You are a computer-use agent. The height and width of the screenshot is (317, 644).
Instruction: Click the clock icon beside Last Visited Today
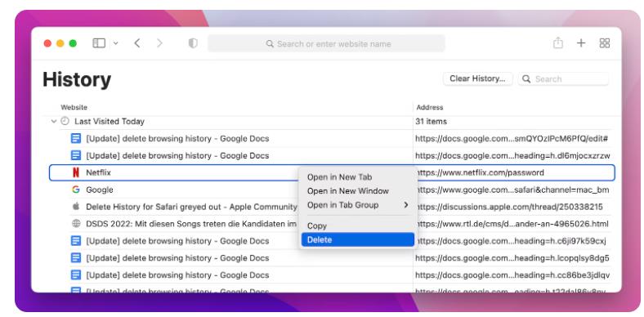pos(65,121)
